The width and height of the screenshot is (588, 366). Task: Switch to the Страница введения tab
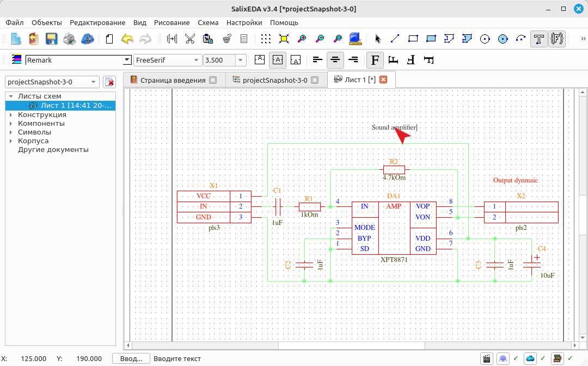point(173,80)
